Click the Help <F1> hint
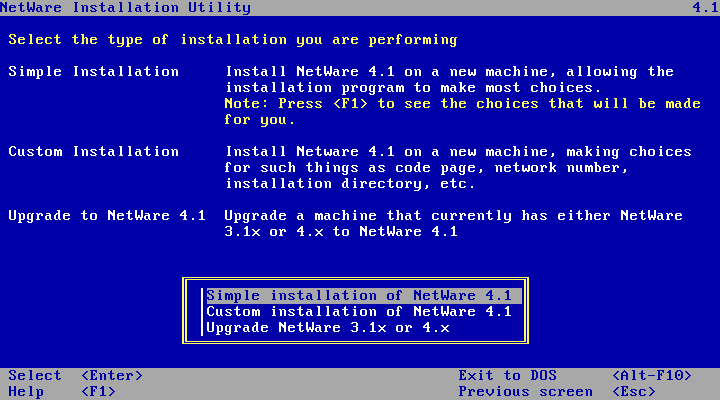This screenshot has height=400, width=720. [x=62, y=392]
